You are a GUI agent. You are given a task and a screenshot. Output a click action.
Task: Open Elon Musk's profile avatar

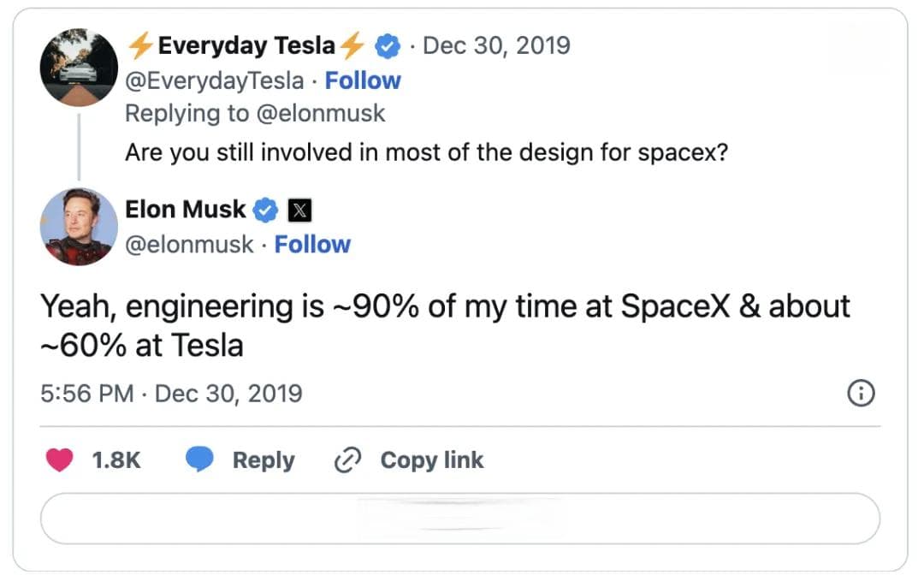tap(79, 227)
